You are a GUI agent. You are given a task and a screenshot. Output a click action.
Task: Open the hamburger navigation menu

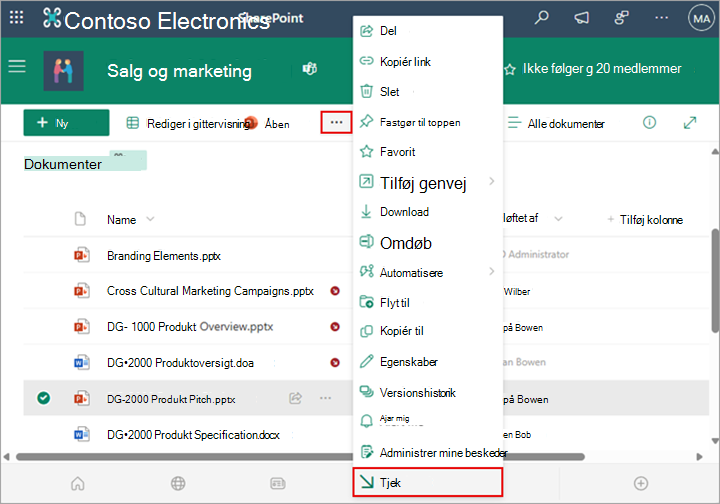point(17,67)
